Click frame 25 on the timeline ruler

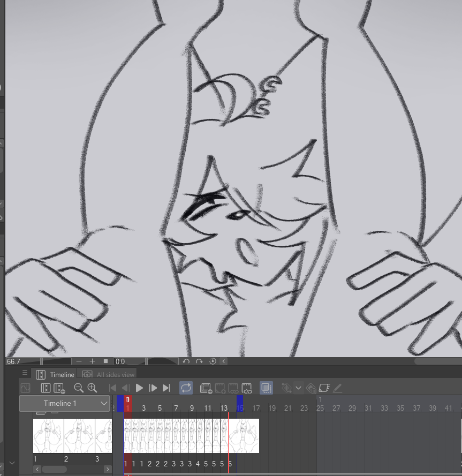[320, 408]
